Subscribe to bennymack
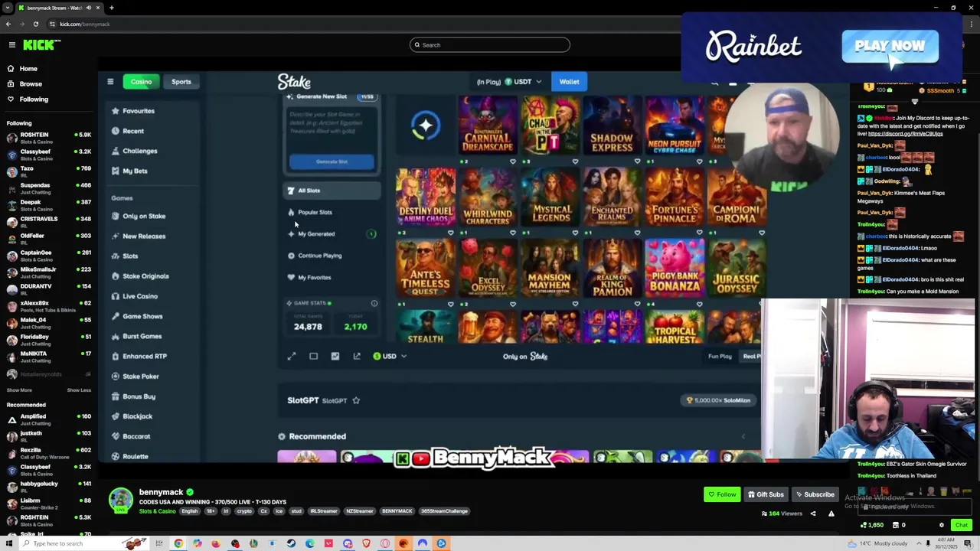This screenshot has width=980, height=551. [x=815, y=494]
